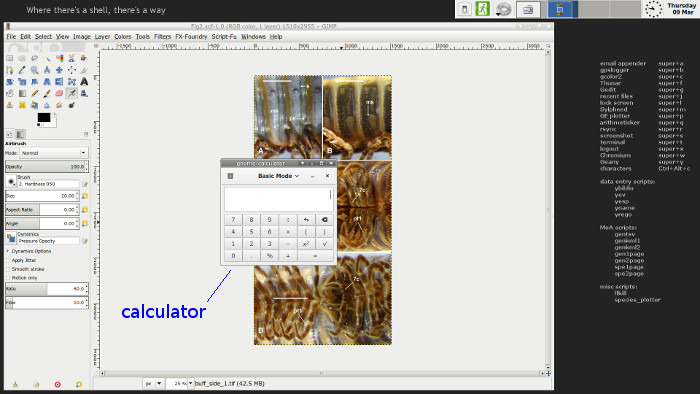The image size is (700, 394).
Task: Toggle the Smooth stroke checkbox
Action: tap(8, 269)
